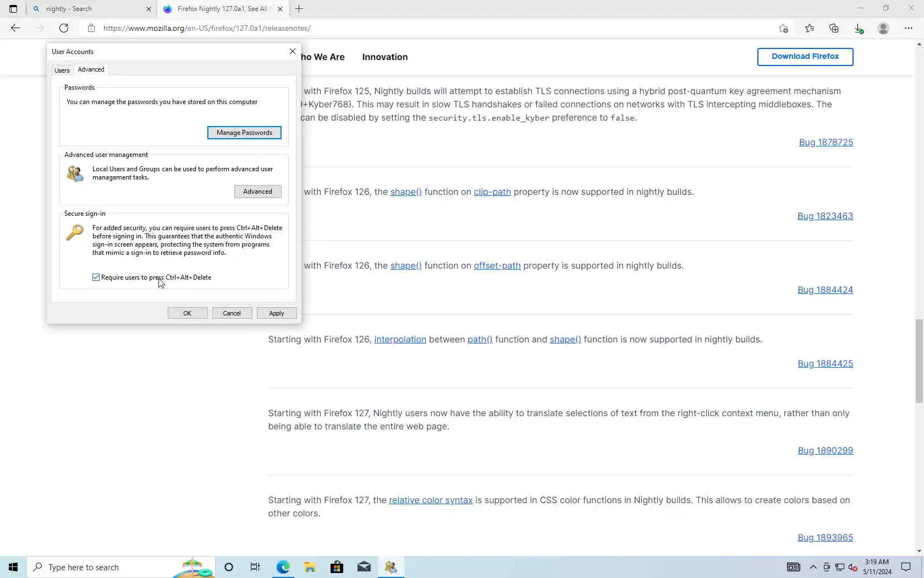Click the browser Back arrow

15,28
